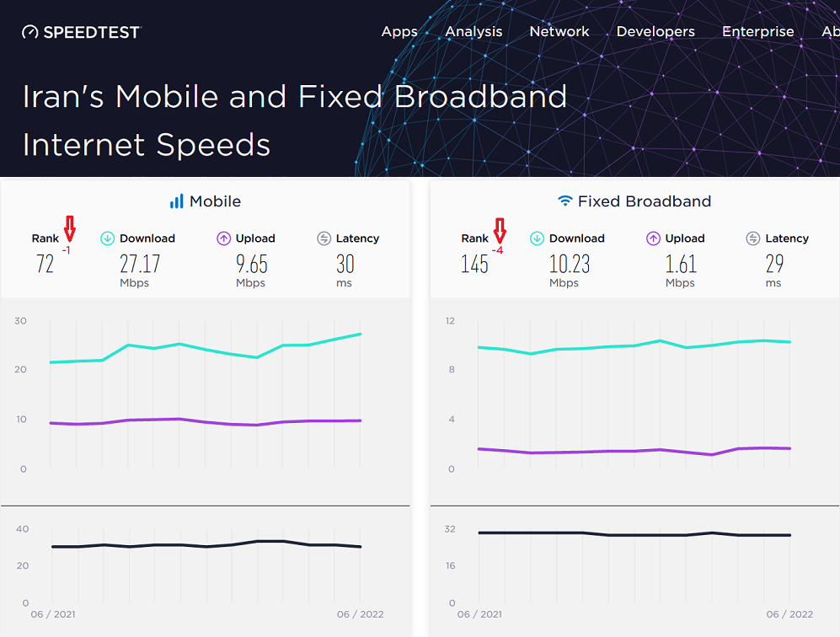The height and width of the screenshot is (637, 840).
Task: Go to the Network menu item
Action: [x=559, y=31]
